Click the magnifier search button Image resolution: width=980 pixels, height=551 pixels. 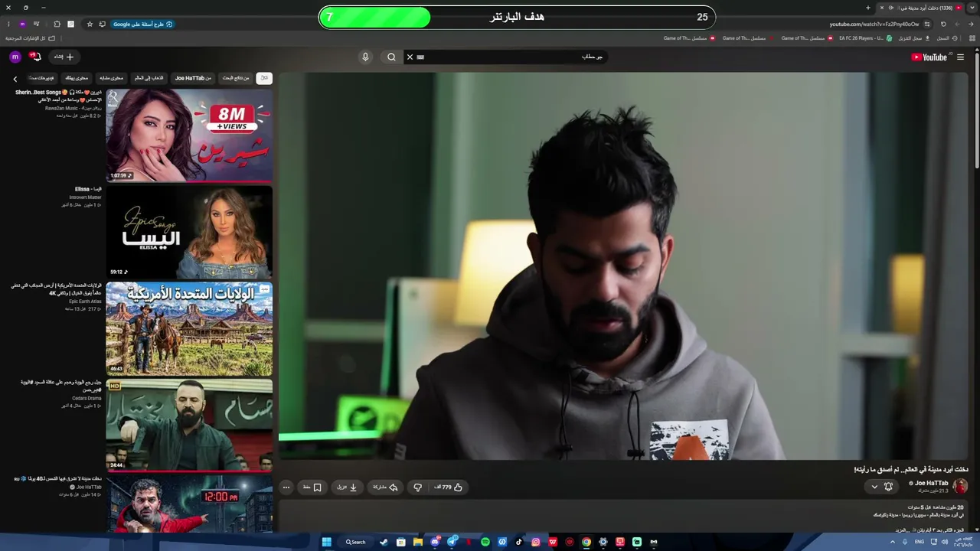click(x=391, y=57)
